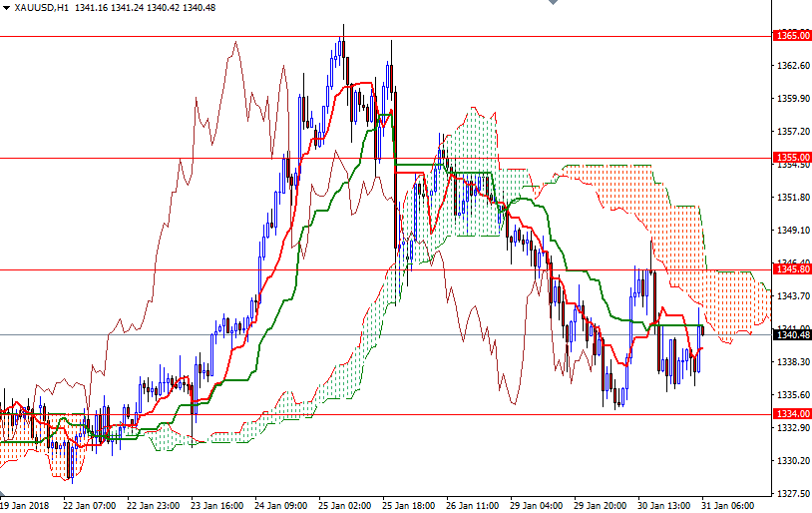Click the 1351.80 label on price axis

click(792, 198)
